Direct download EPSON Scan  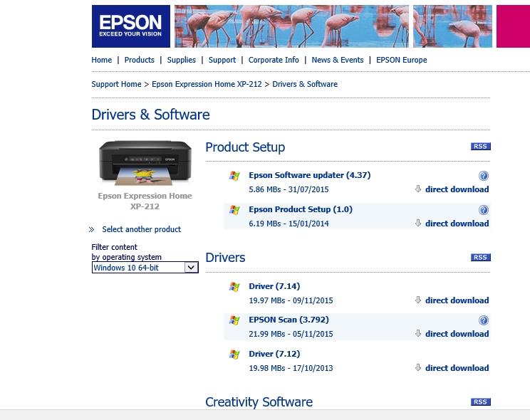pos(457,334)
